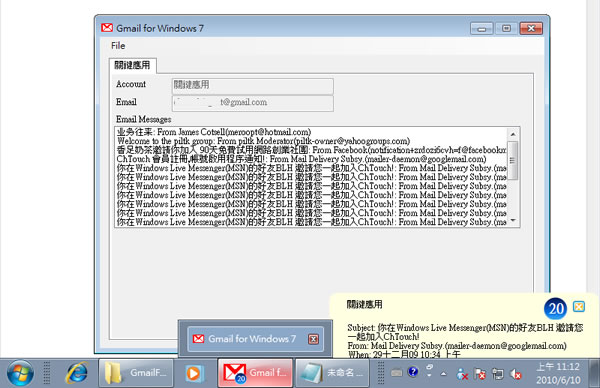Click the Account name field

point(253,86)
